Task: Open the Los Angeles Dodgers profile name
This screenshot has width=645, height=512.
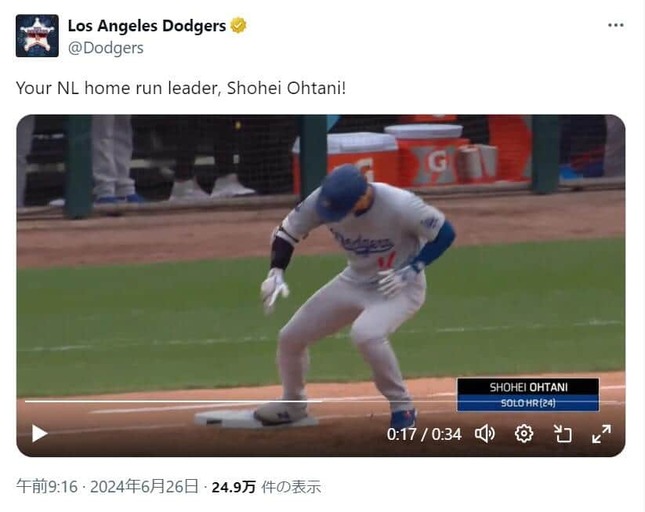Action: tap(147, 26)
